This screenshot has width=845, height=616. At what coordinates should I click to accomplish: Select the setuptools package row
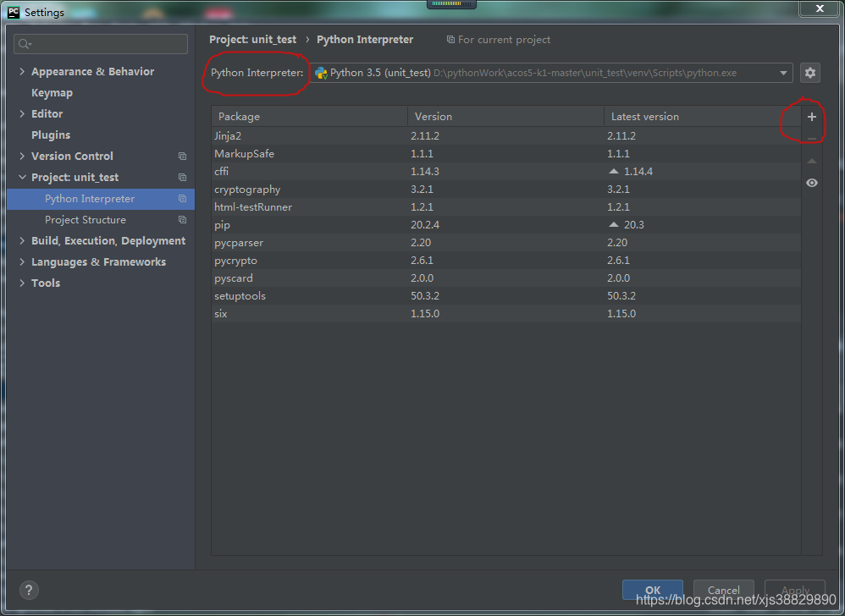[x=506, y=295]
